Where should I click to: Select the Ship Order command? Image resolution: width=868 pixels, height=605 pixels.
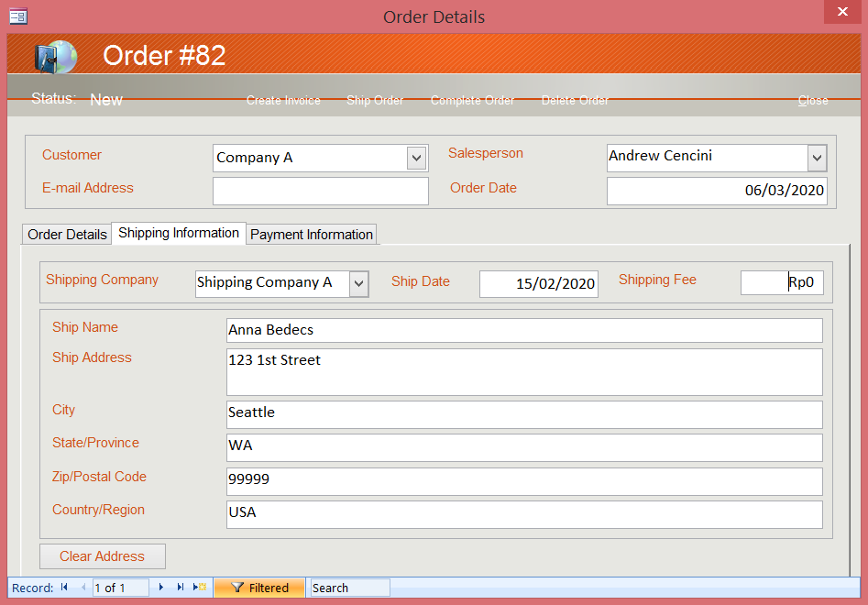pyautogui.click(x=375, y=101)
